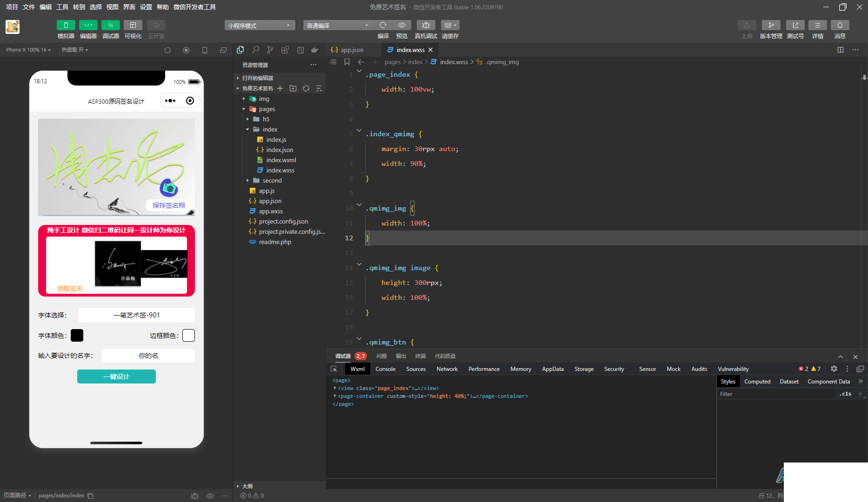This screenshot has height=502, width=868.
Task: Click the 一键设计 button in simulator
Action: coord(116,376)
